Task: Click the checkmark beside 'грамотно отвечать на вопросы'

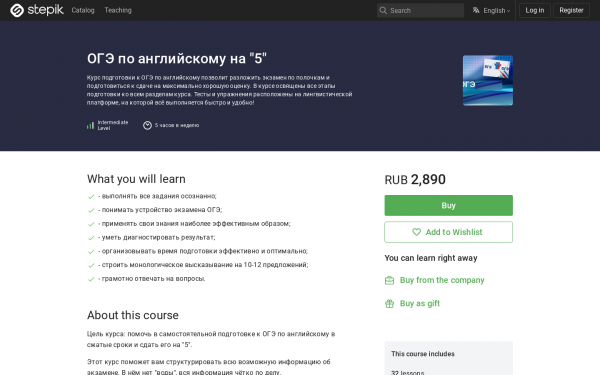Action: point(91,279)
